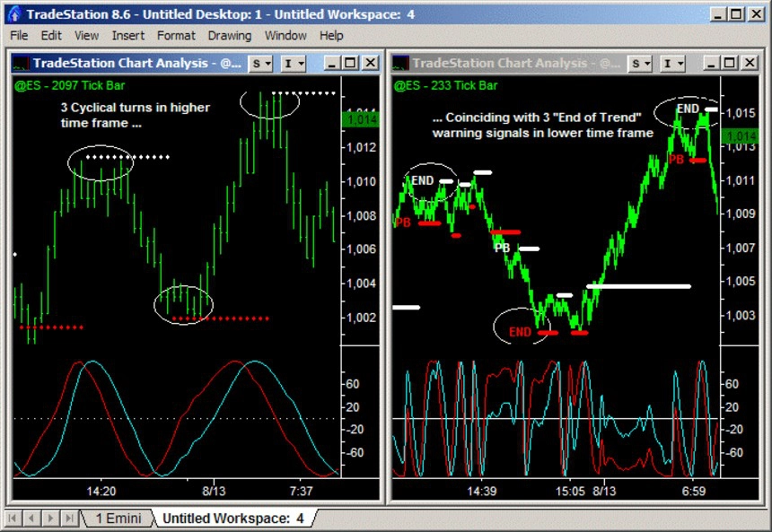The image size is (772, 532).
Task: Click the 8/13 date label in the 2097 Tick chart
Action: pos(214,491)
